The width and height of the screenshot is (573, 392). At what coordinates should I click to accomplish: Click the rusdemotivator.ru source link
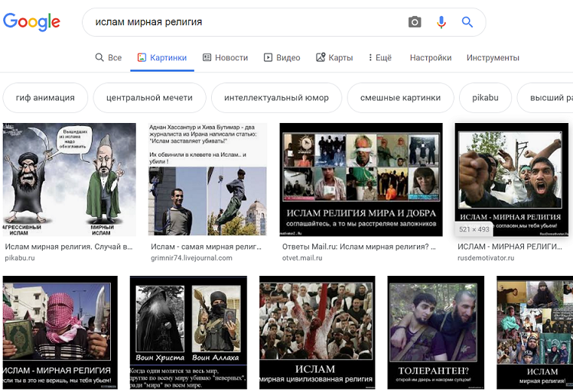[486, 258]
